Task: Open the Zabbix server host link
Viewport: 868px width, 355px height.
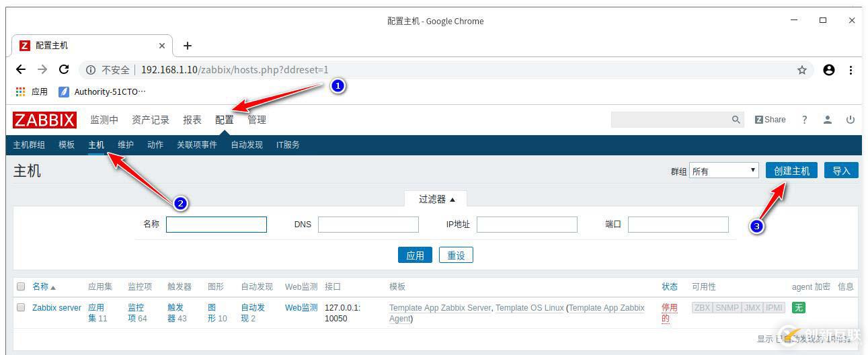Action: click(56, 308)
